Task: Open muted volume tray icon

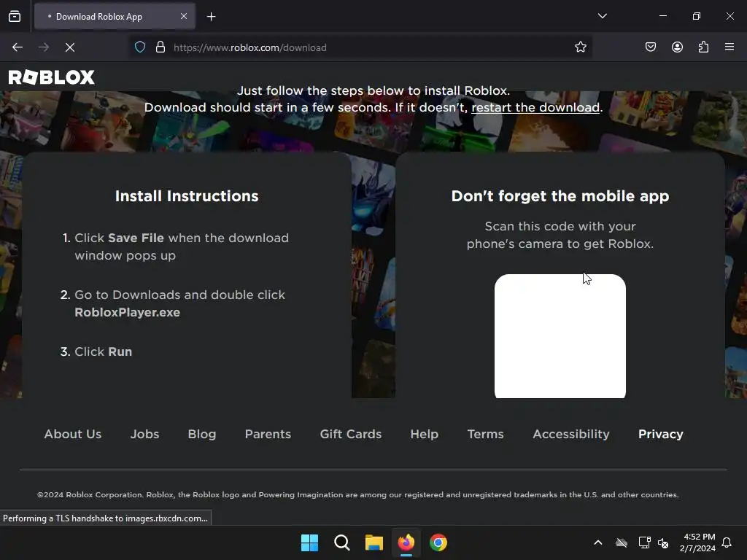Action: pyautogui.click(x=662, y=542)
